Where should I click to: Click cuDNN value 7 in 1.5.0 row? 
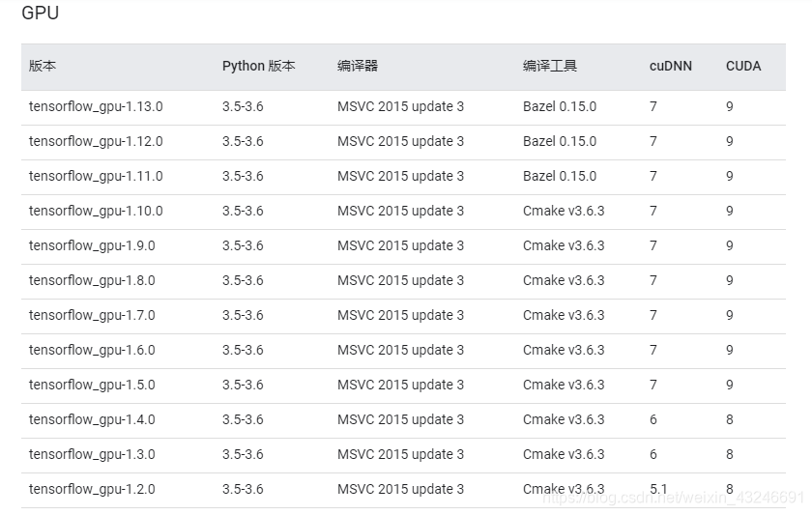[x=653, y=385]
